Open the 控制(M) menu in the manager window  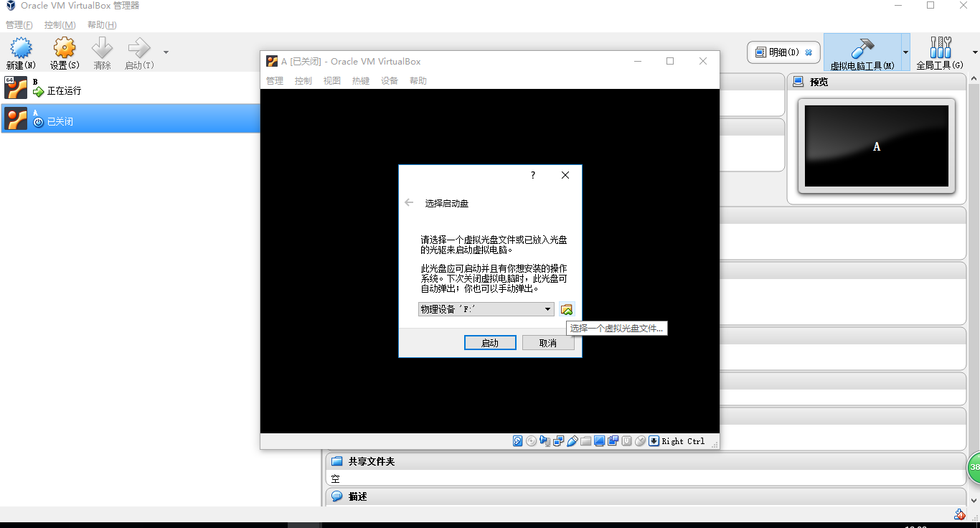(60, 25)
